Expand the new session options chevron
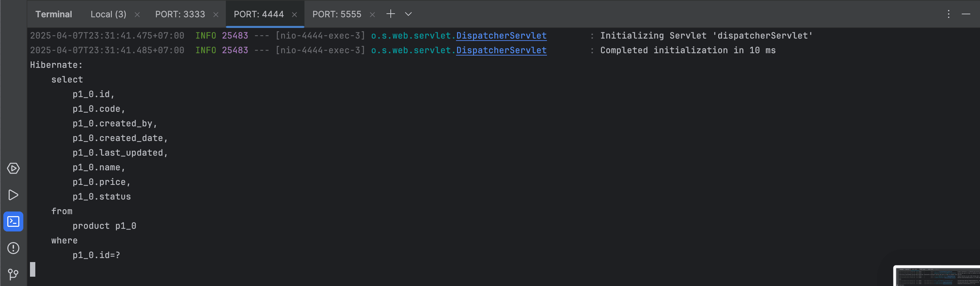 pos(408,14)
